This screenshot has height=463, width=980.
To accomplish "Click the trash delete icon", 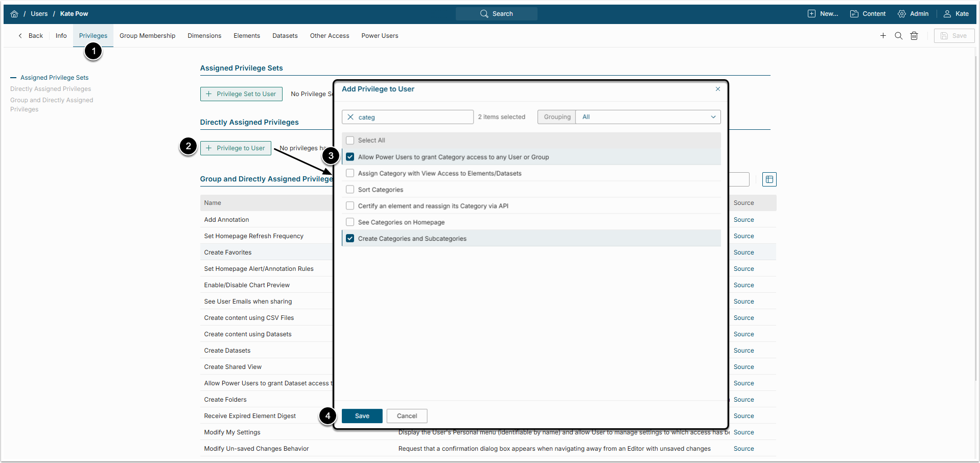I will click(x=914, y=36).
